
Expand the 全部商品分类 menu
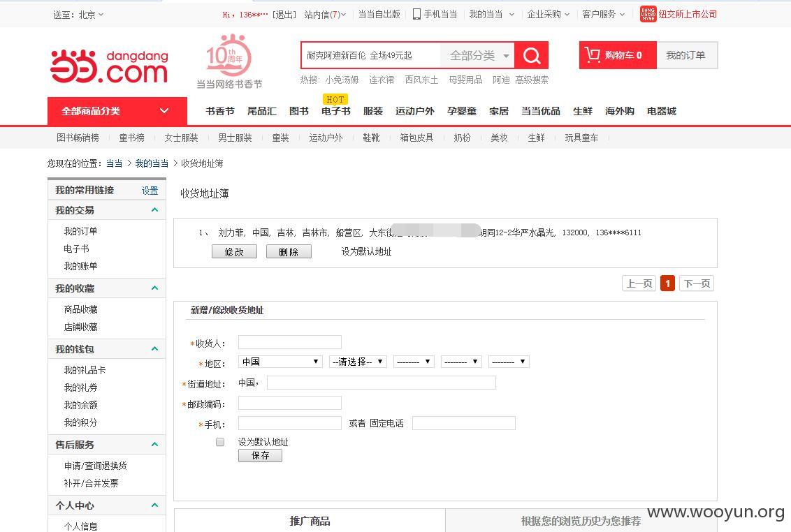[117, 111]
